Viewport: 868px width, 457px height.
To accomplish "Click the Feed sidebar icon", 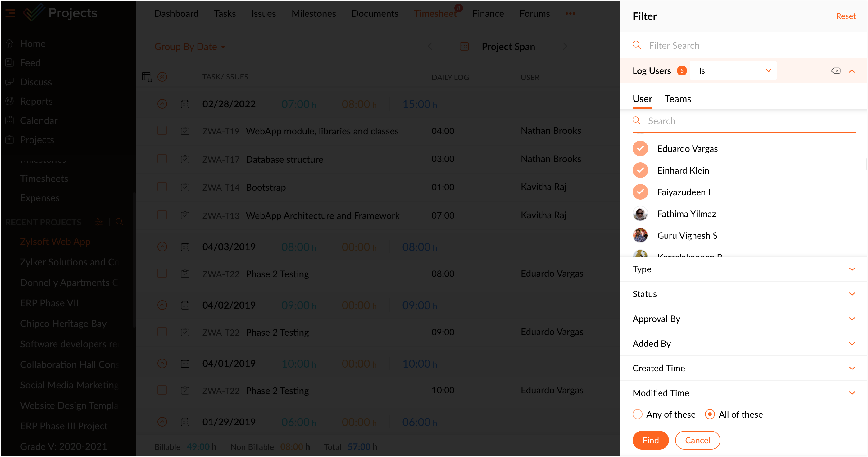I will click(x=9, y=63).
